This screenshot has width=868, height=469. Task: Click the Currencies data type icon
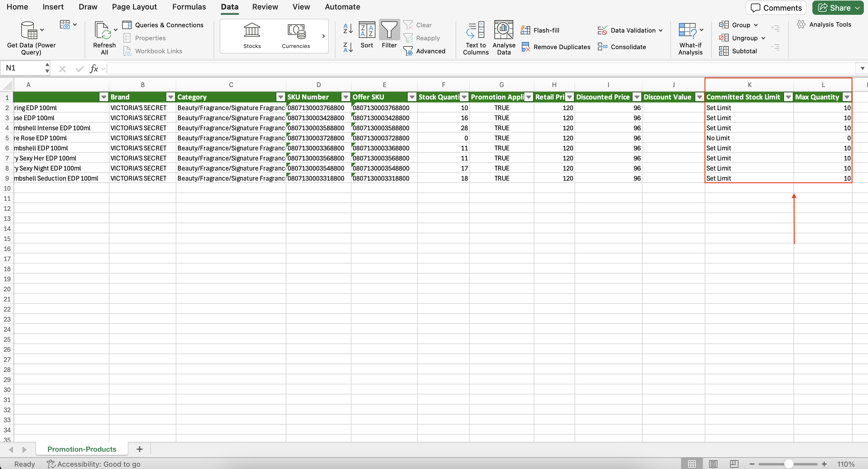[x=296, y=31]
